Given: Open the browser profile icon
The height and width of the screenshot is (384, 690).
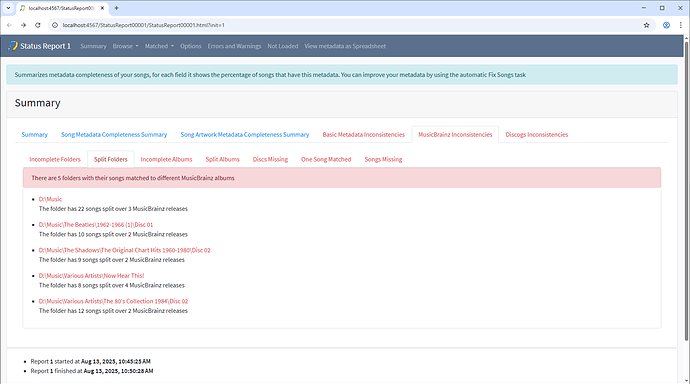Looking at the screenshot, I should point(666,25).
